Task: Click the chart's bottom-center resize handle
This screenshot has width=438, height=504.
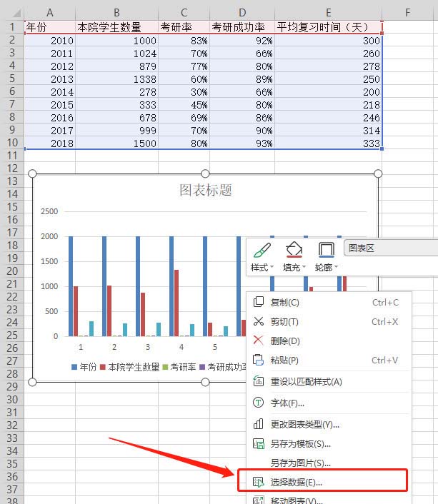Action: click(x=205, y=382)
